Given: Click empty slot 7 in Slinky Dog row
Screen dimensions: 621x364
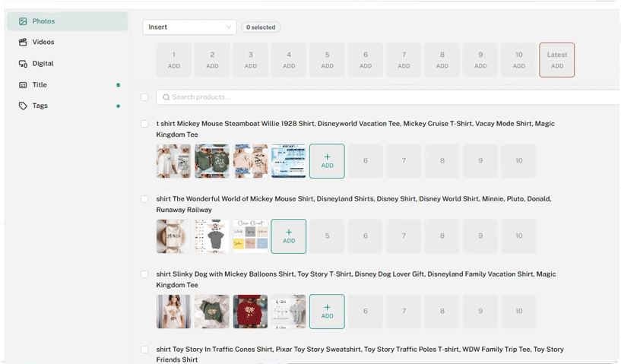Looking at the screenshot, I should coord(404,312).
